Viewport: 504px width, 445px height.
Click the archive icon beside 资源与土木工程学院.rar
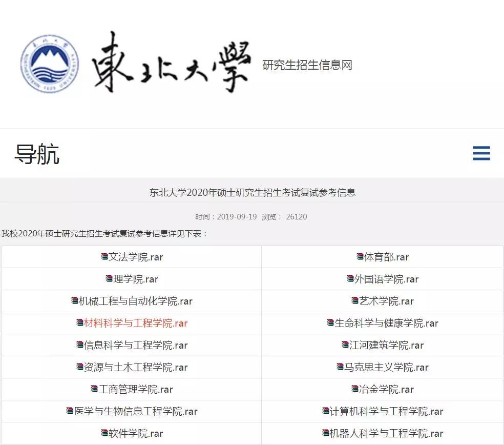pyautogui.click(x=80, y=367)
